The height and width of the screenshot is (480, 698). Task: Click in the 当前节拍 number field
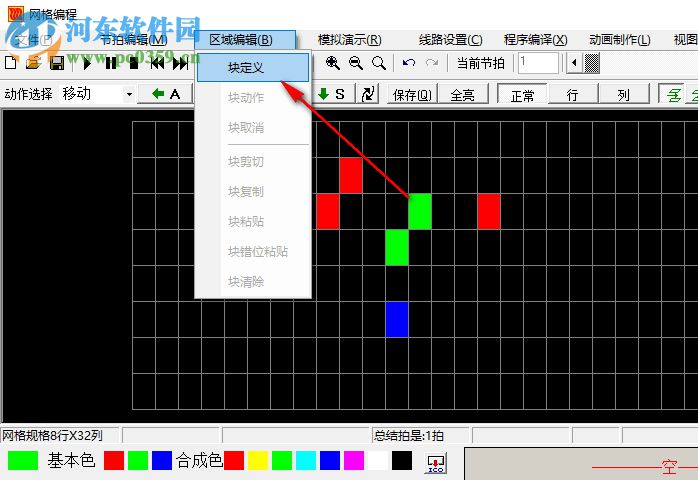tap(538, 63)
